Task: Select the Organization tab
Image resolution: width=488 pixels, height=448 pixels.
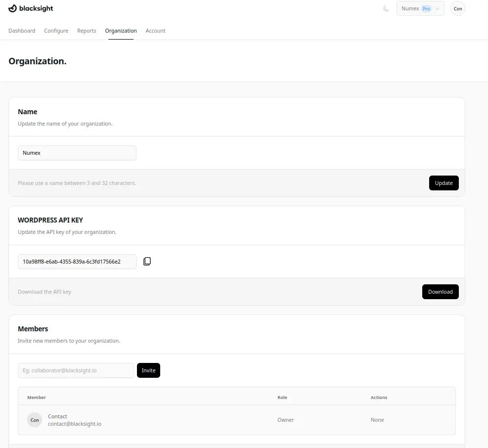Action: tap(121, 31)
